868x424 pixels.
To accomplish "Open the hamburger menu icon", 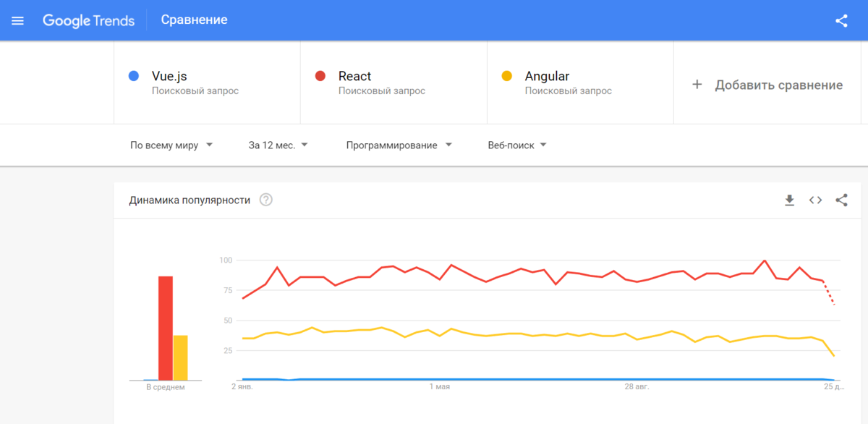I will pos(18,20).
